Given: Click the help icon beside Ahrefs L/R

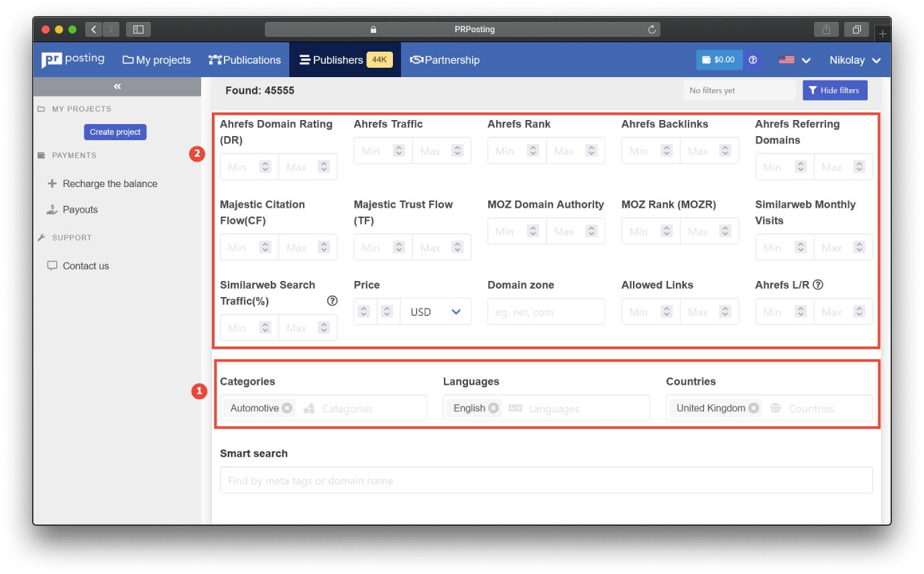Looking at the screenshot, I should tap(817, 284).
